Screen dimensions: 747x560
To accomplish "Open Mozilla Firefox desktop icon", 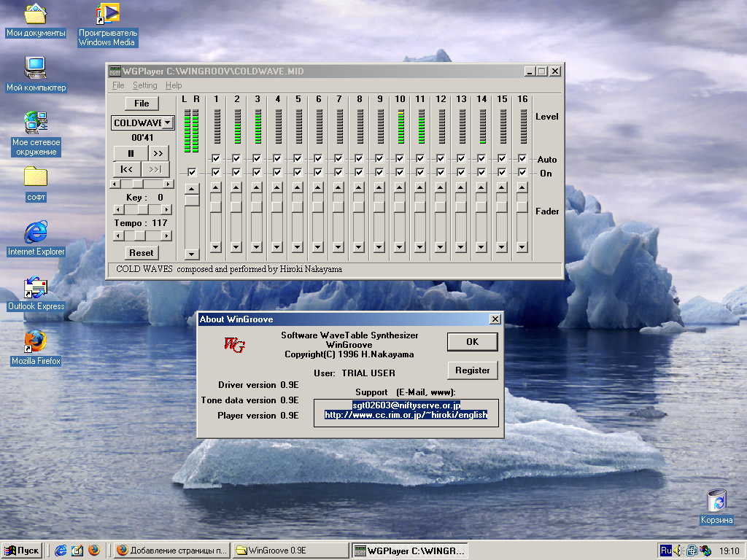I will click(35, 341).
